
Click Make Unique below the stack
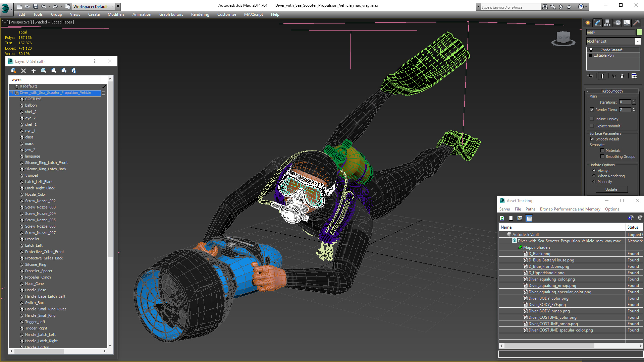click(614, 76)
